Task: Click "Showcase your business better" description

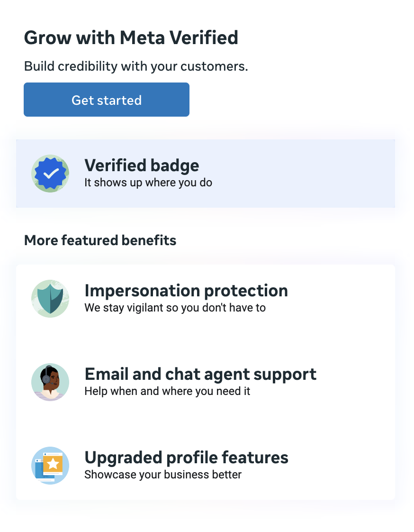Action: coord(163,475)
